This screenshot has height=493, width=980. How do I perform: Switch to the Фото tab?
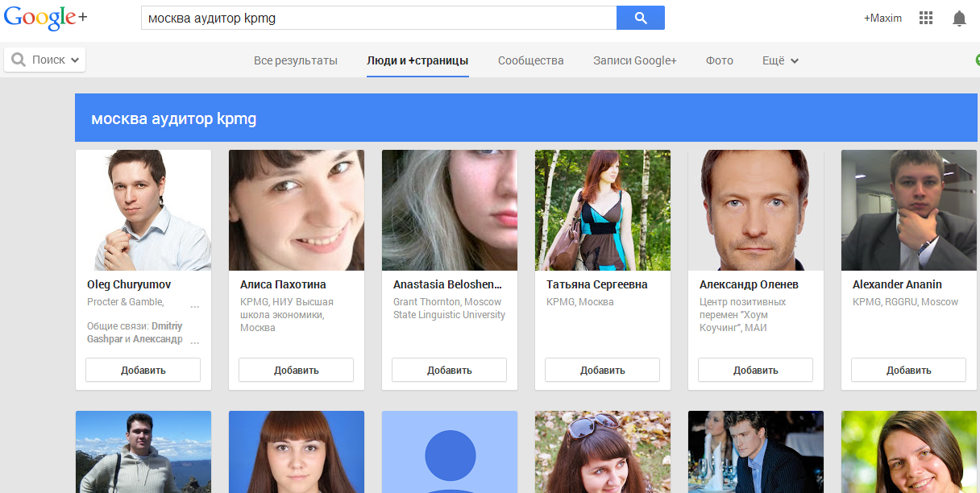point(720,60)
